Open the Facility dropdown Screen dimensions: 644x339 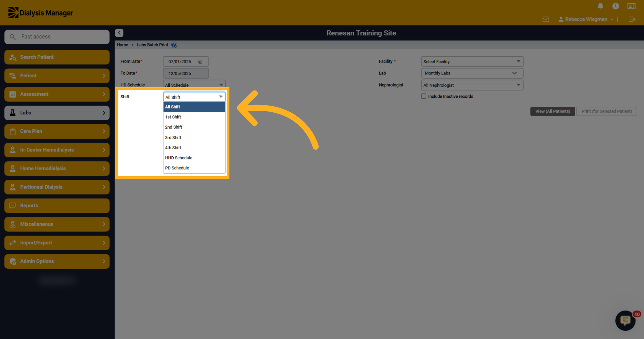coord(472,62)
